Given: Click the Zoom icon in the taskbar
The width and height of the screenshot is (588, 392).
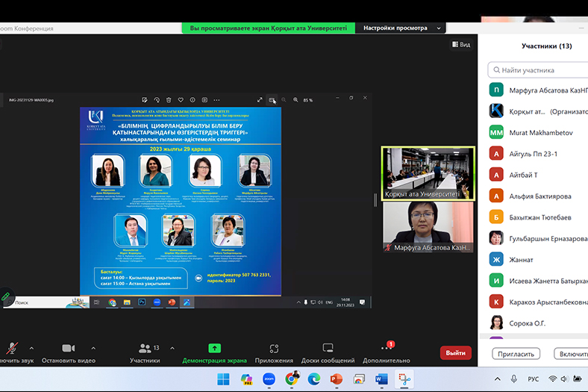Looking at the screenshot, I should coord(269,379).
